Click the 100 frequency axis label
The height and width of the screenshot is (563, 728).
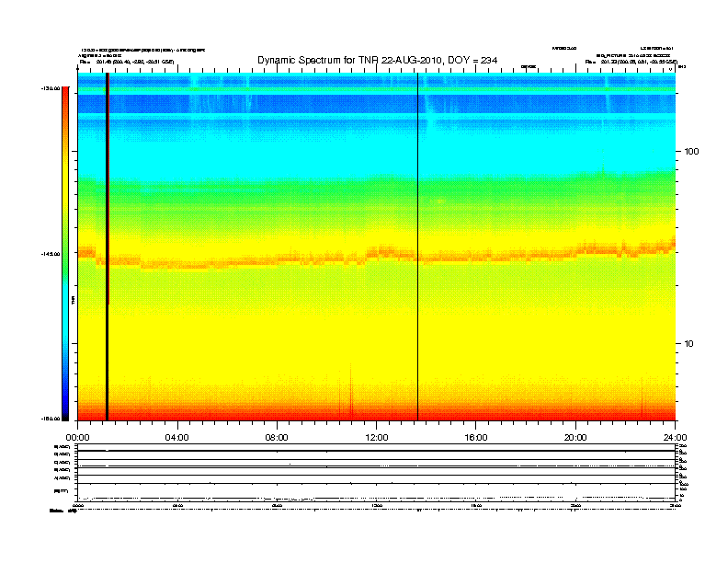(x=691, y=152)
